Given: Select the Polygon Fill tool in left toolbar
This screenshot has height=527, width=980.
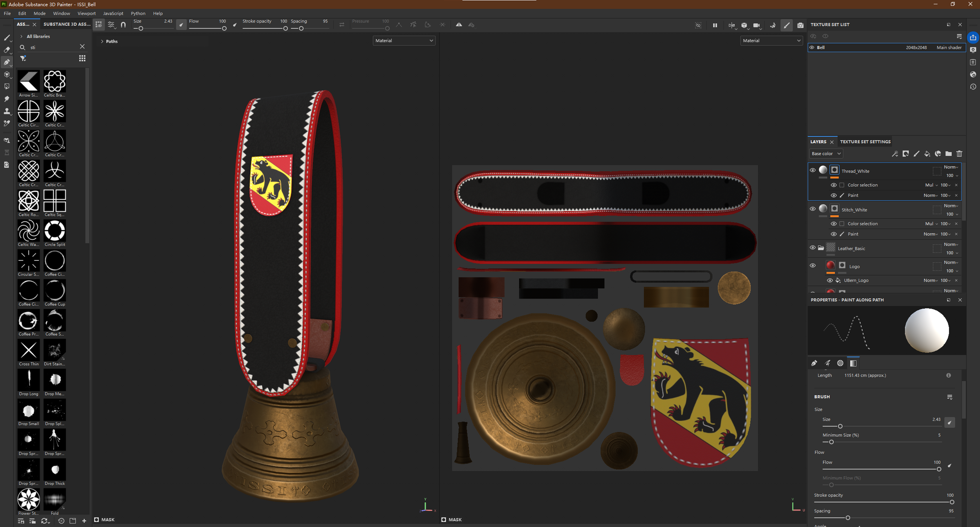Looking at the screenshot, I should coord(7,86).
